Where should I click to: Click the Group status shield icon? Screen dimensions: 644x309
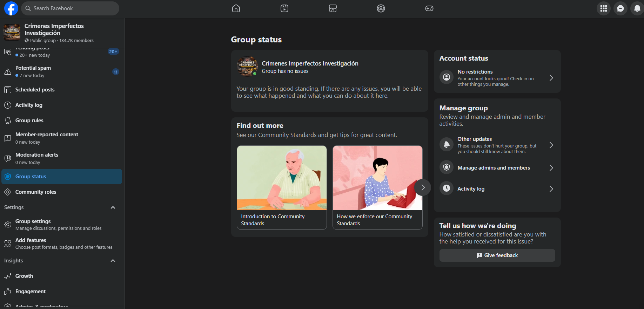click(x=8, y=177)
